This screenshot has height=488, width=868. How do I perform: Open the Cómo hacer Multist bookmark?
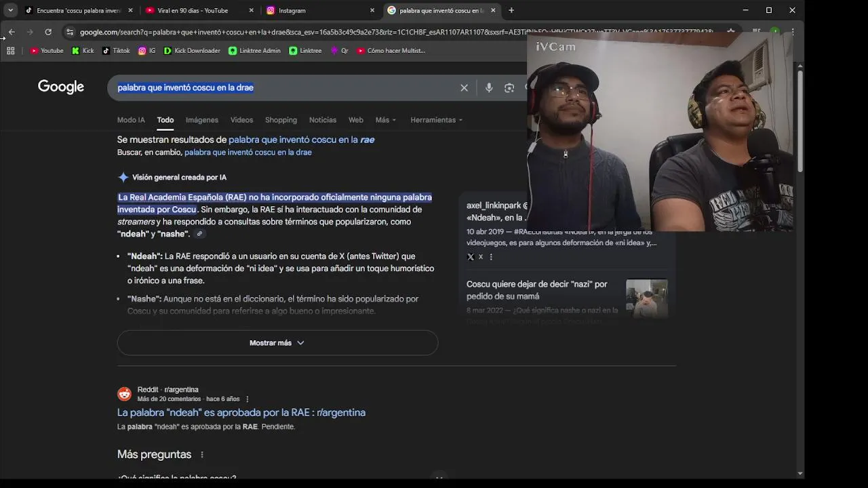coord(391,51)
